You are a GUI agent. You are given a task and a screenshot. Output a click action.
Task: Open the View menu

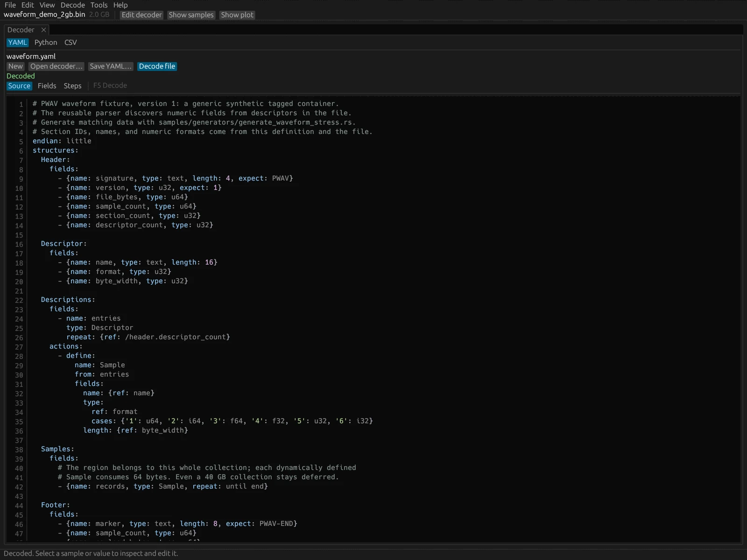pos(47,5)
